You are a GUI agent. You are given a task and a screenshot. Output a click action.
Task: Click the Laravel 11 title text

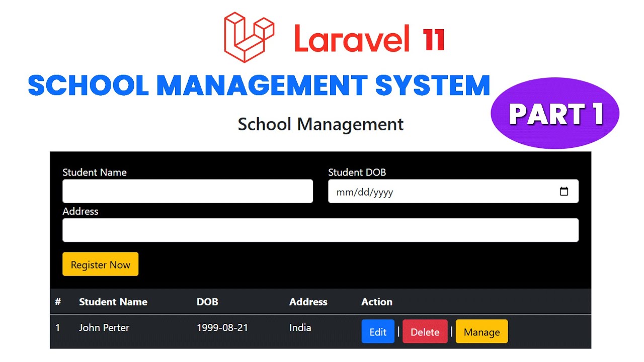[369, 39]
